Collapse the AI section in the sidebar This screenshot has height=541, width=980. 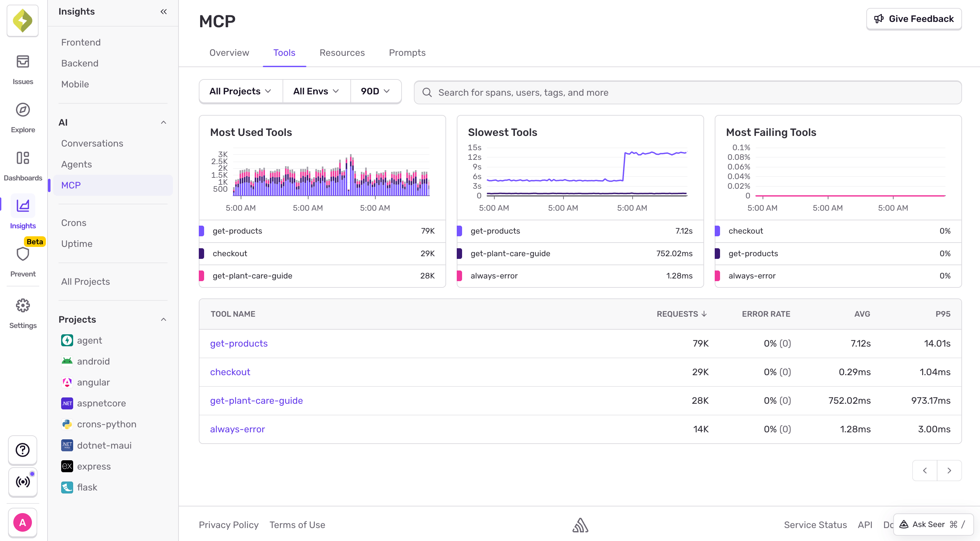click(x=163, y=122)
